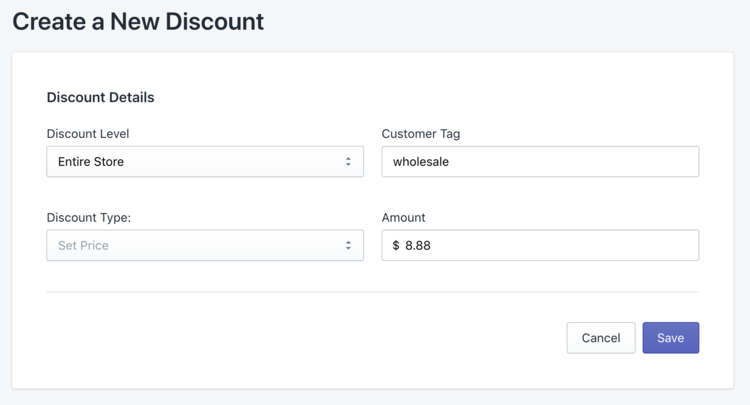
Task: Click the Discount Details section title
Action: click(100, 98)
